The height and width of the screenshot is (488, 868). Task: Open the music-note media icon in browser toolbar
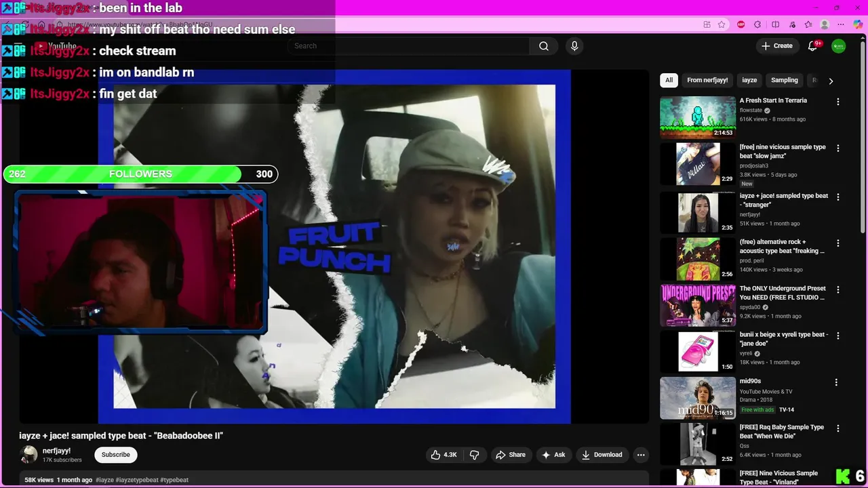point(792,24)
